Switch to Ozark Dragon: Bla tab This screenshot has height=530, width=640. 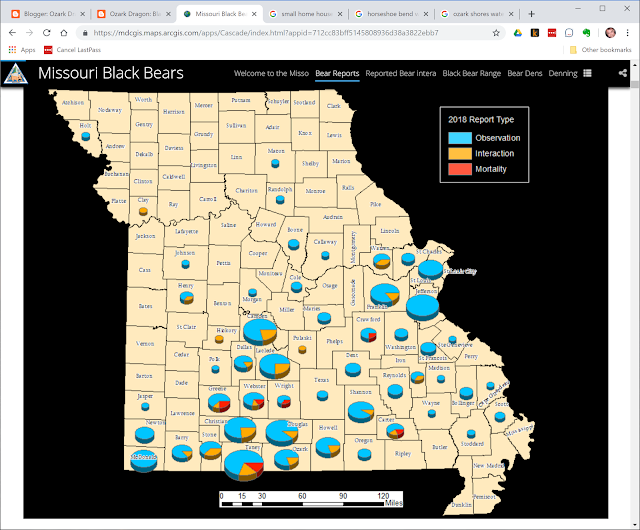pos(134,14)
